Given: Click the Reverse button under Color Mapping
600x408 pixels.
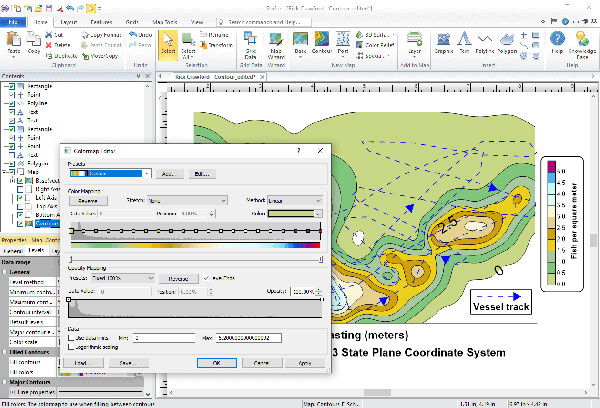Looking at the screenshot, I should coord(88,201).
